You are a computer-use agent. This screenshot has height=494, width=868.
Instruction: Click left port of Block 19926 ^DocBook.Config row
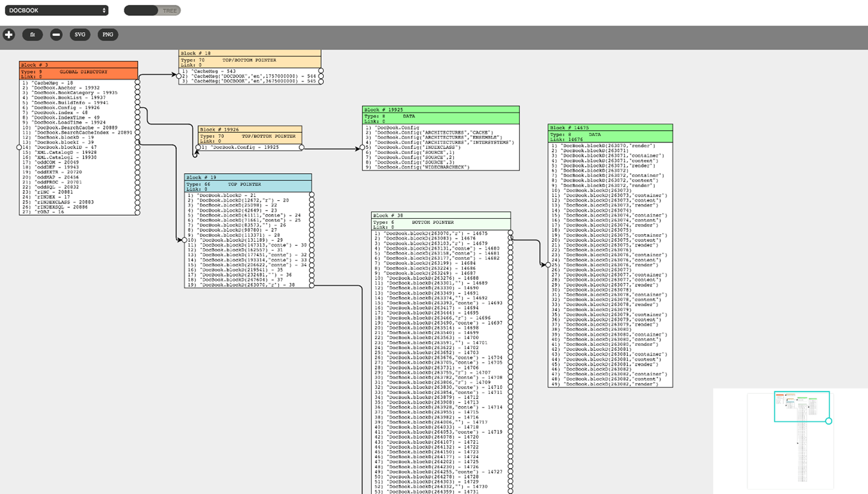pyautogui.click(x=198, y=148)
